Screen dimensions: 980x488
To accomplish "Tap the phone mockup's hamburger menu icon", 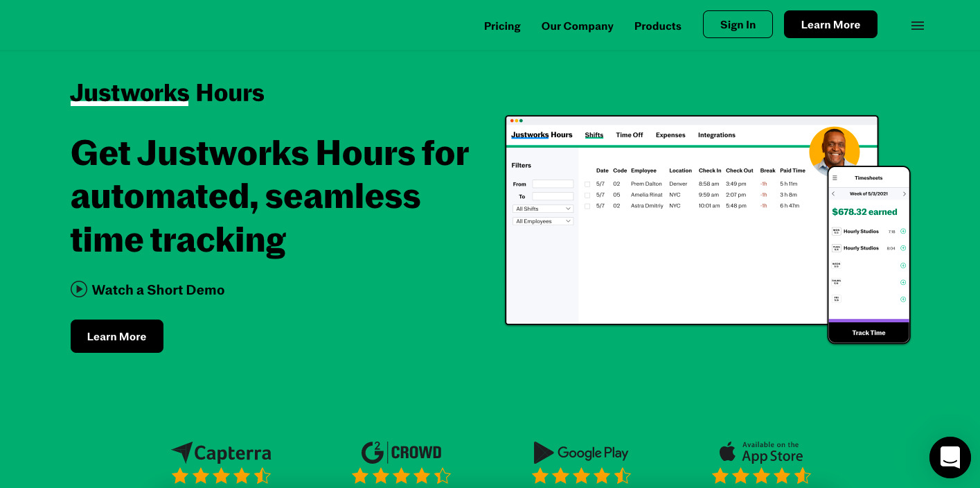I will pyautogui.click(x=835, y=178).
